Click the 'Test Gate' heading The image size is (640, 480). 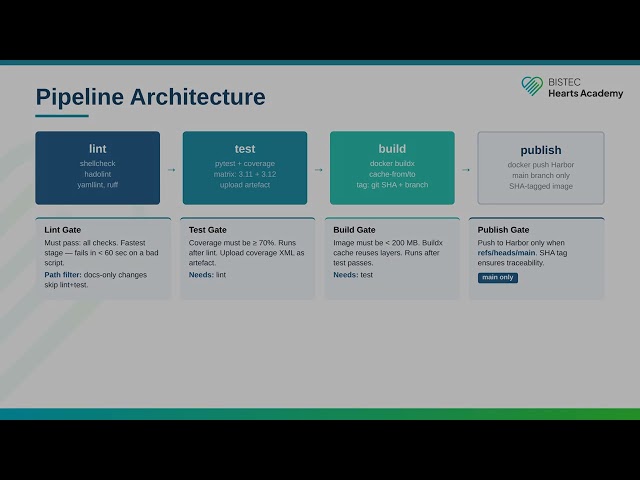(x=207, y=230)
